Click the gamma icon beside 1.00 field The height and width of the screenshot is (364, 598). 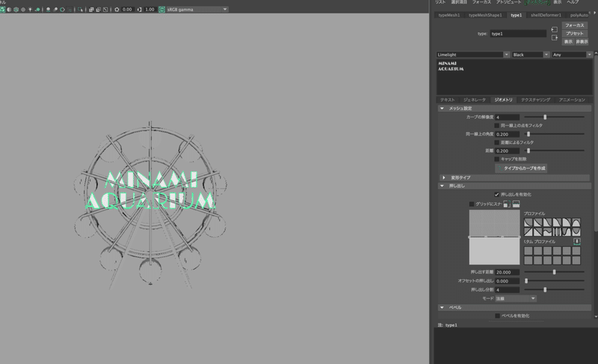[x=140, y=10]
